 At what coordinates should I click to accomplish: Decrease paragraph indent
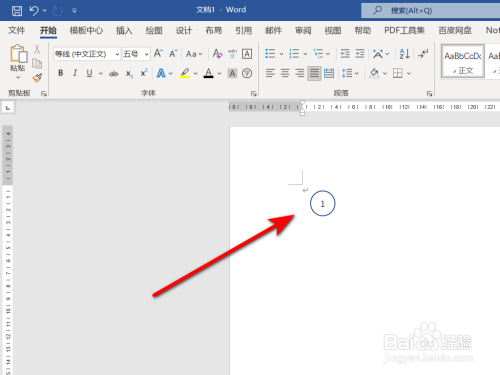pyautogui.click(x=345, y=53)
